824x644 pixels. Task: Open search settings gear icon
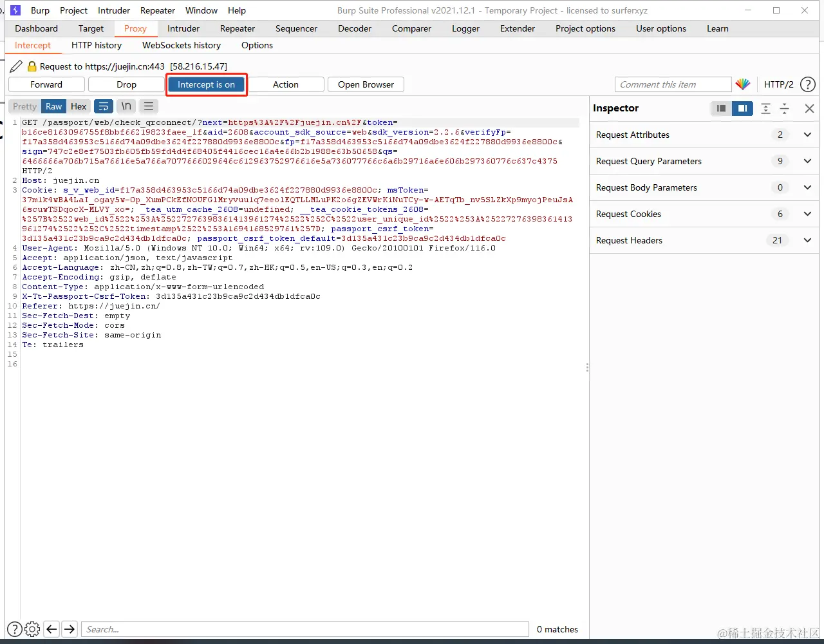coord(32,629)
